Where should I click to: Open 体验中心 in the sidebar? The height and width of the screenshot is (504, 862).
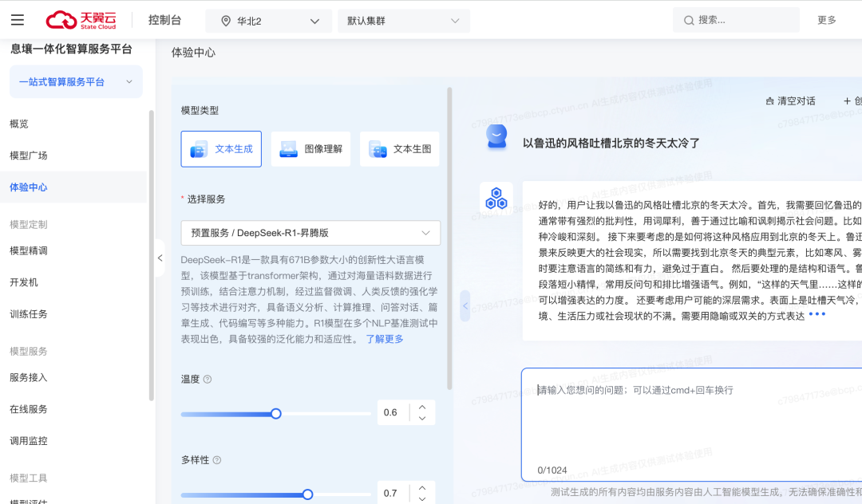(73, 187)
